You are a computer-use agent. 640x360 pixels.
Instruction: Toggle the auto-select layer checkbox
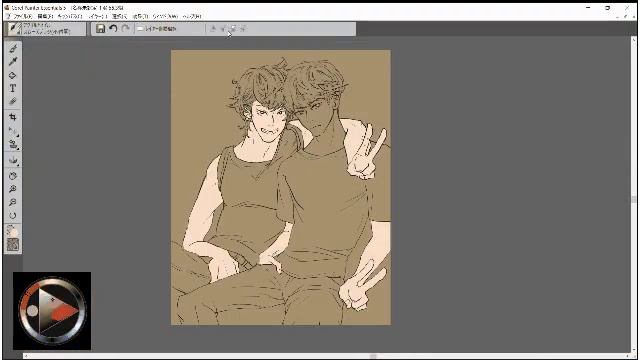coord(140,29)
